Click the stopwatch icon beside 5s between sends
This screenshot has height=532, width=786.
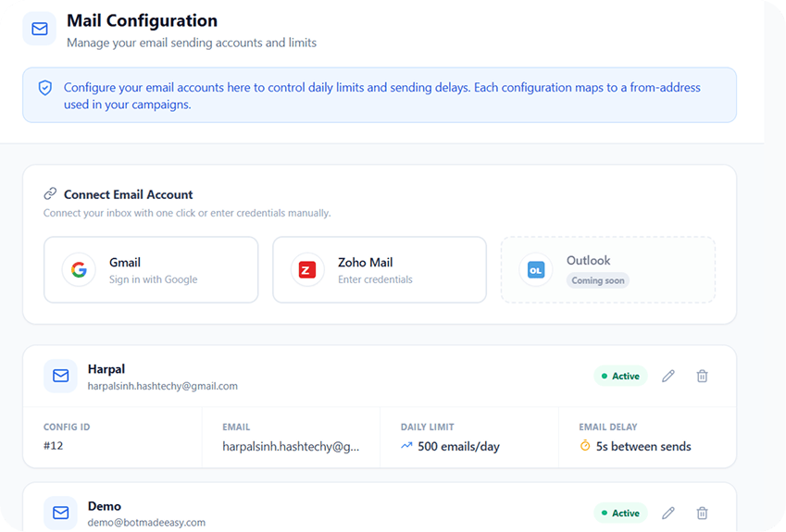click(x=585, y=445)
